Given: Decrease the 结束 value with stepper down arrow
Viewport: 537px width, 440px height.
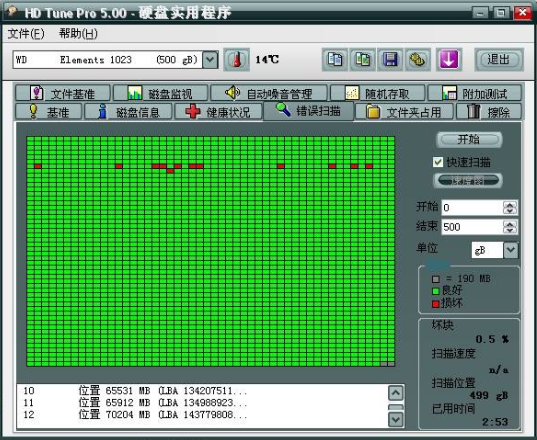Looking at the screenshot, I should (510, 230).
